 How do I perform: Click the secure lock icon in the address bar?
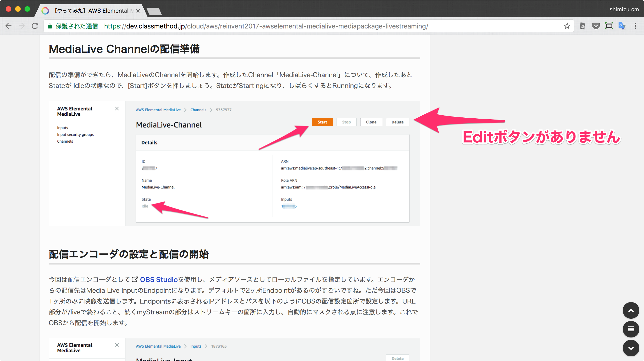click(50, 26)
